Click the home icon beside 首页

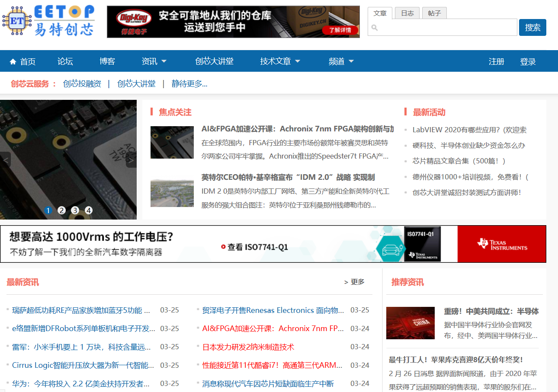(13, 61)
